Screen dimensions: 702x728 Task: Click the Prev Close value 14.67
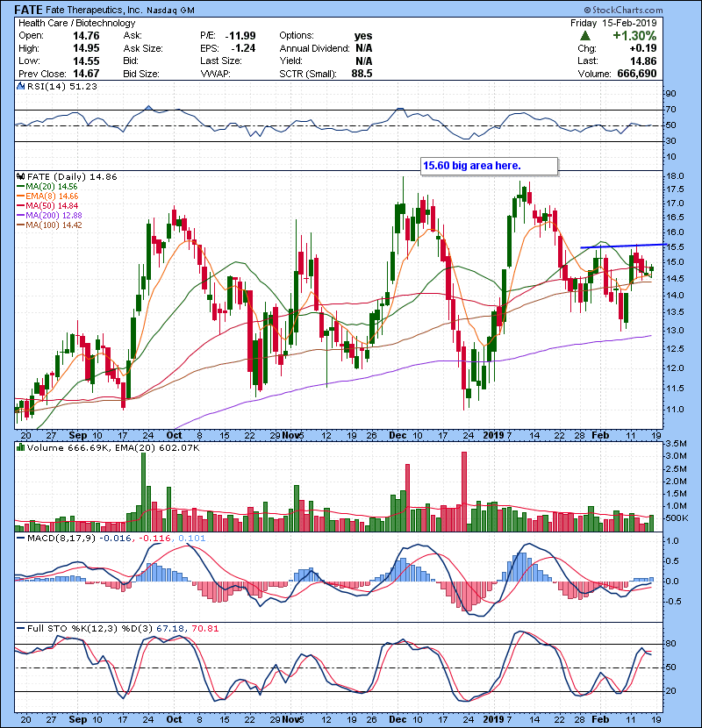pos(86,74)
